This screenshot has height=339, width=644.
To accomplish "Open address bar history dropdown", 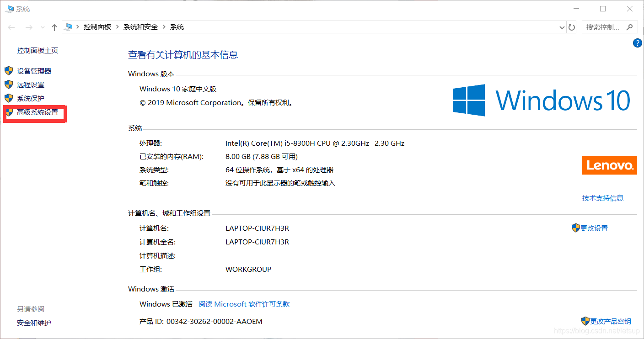I will click(x=562, y=27).
